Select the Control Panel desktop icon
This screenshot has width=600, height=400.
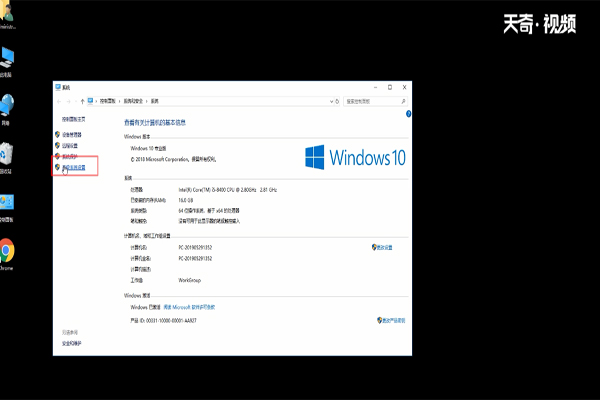7,208
